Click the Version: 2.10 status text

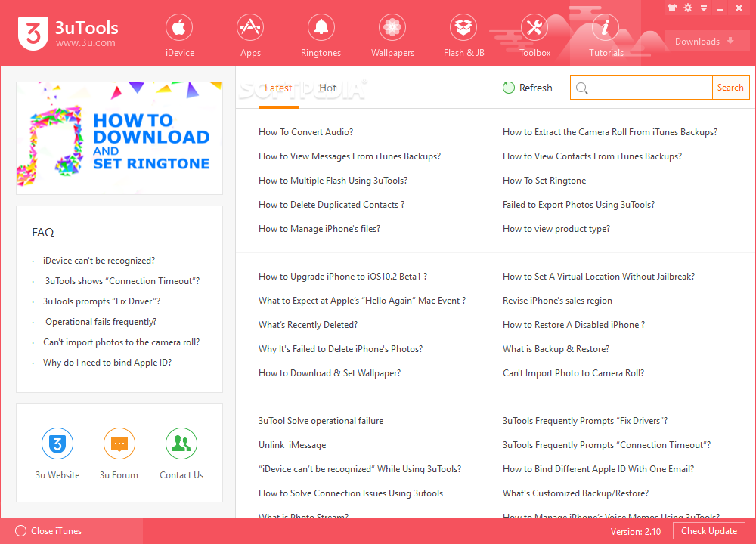(x=636, y=531)
